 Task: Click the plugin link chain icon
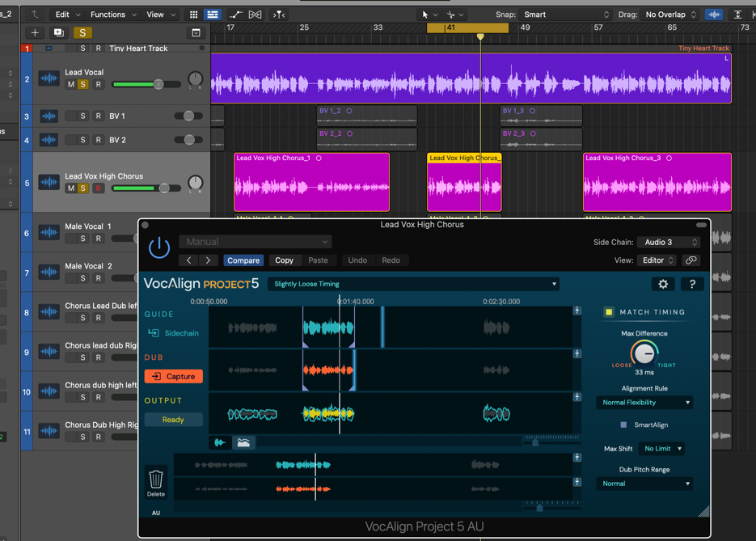click(x=691, y=260)
